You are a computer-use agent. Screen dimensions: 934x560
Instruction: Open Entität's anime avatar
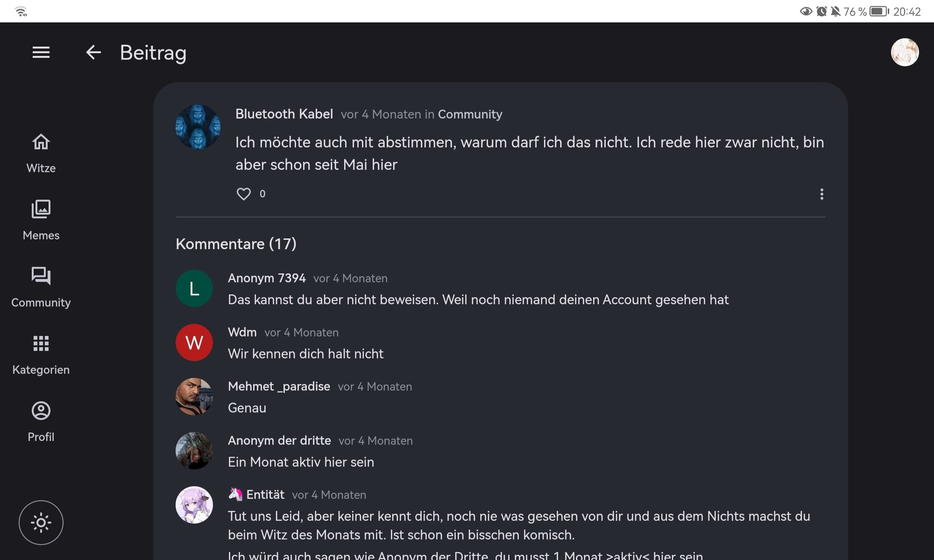tap(194, 505)
